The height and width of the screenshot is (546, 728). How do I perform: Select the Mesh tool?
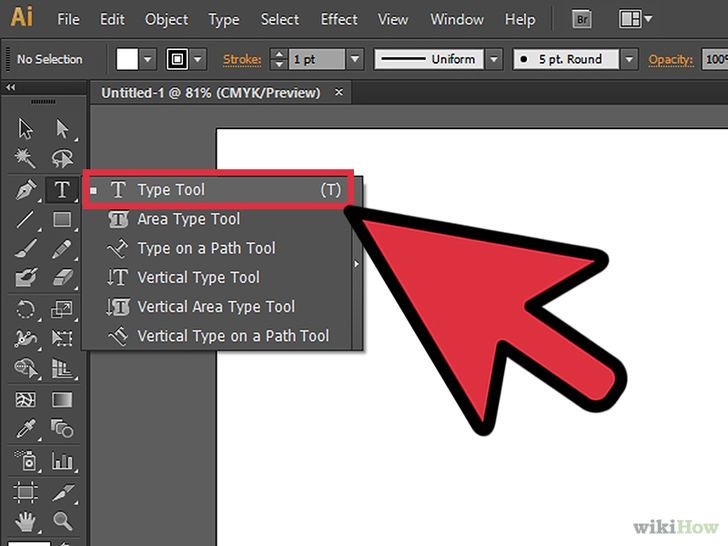pyautogui.click(x=25, y=400)
